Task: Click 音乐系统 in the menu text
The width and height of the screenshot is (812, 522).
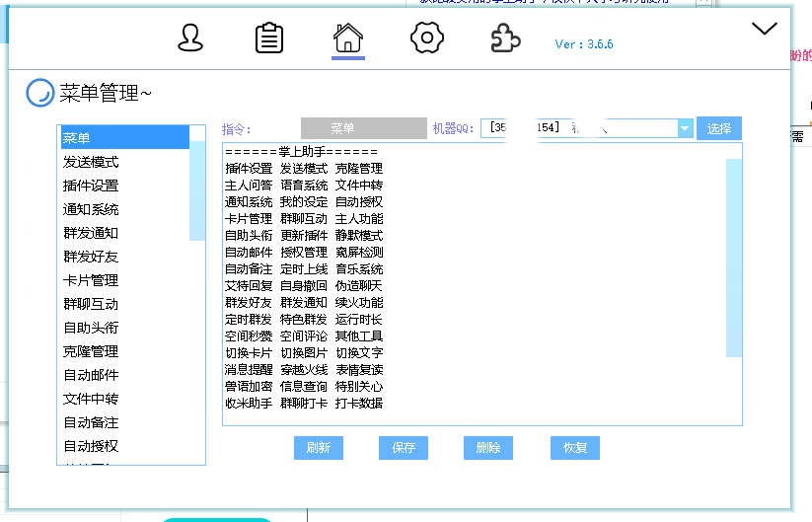Action: pyautogui.click(x=359, y=269)
